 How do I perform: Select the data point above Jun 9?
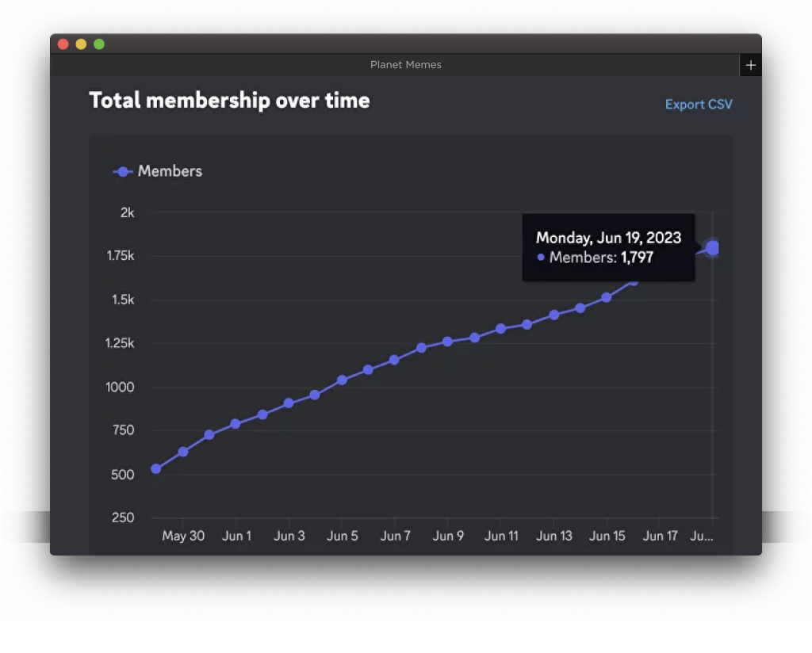point(447,342)
